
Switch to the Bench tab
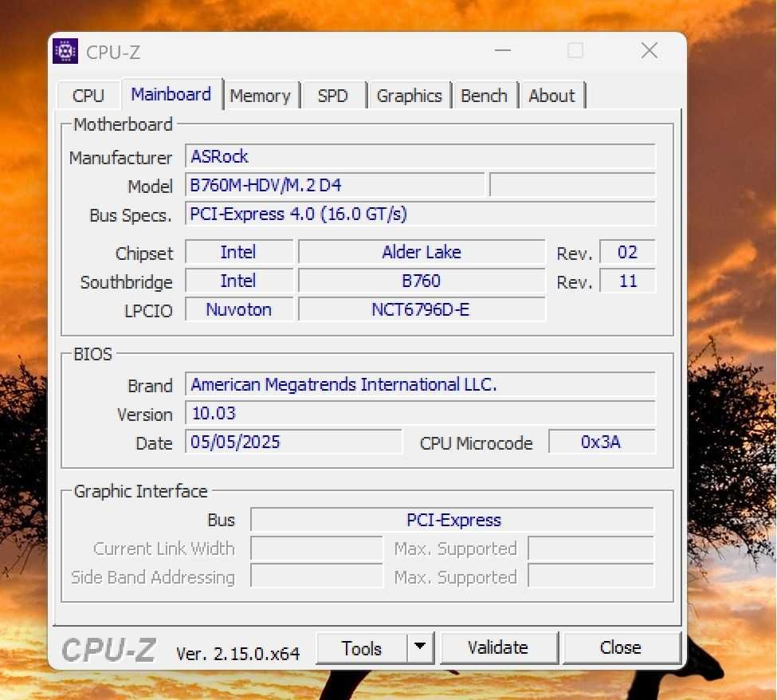(485, 95)
